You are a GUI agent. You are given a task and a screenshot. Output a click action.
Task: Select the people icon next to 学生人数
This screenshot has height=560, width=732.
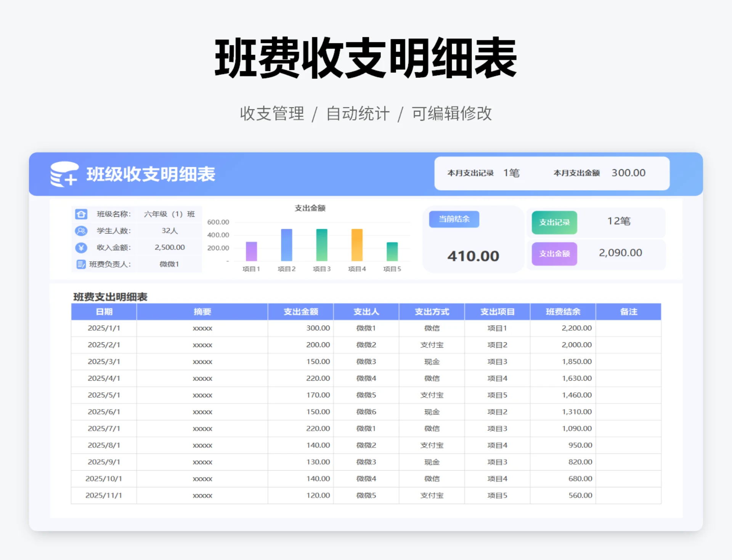point(81,231)
